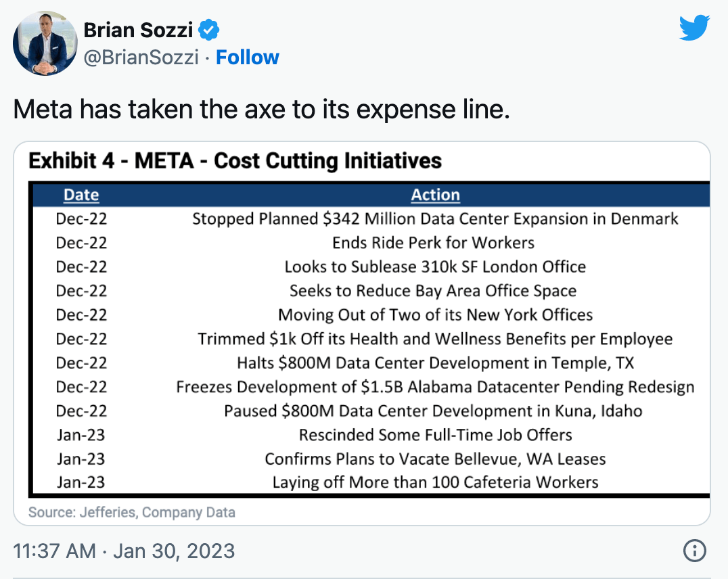
Task: Open the tweet info icon
Action: [x=695, y=551]
